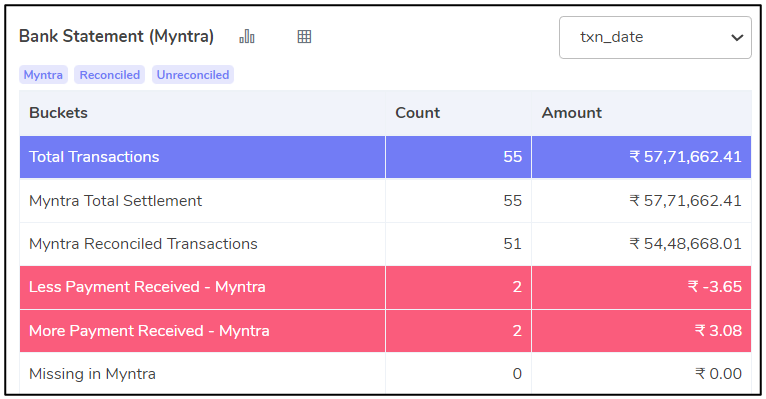Toggle the Reconciled filter tag

coord(109,75)
